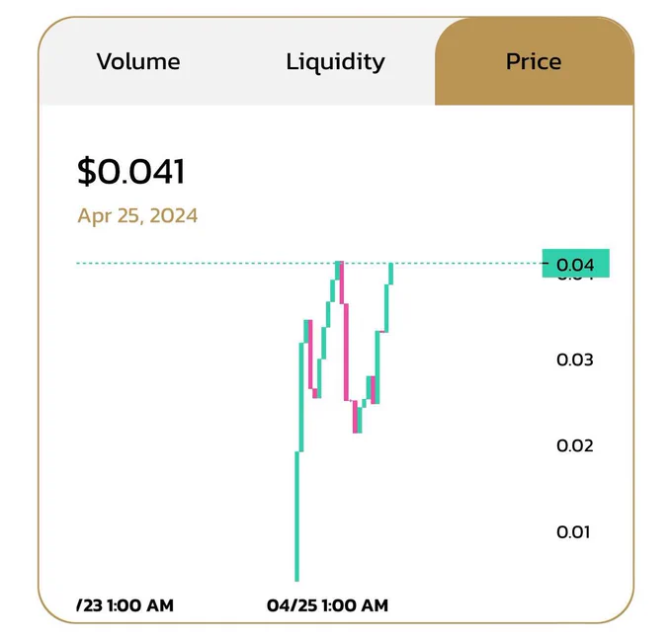The height and width of the screenshot is (640, 672).
Task: Click the small pink candle before the final rise
Action: [x=373, y=390]
